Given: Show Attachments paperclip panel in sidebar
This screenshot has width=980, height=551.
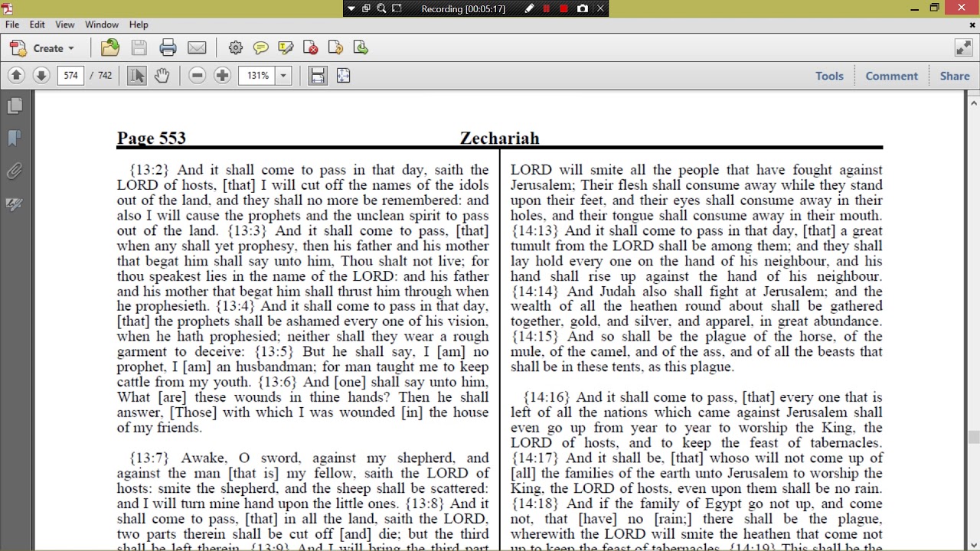Looking at the screenshot, I should pos(15,171).
